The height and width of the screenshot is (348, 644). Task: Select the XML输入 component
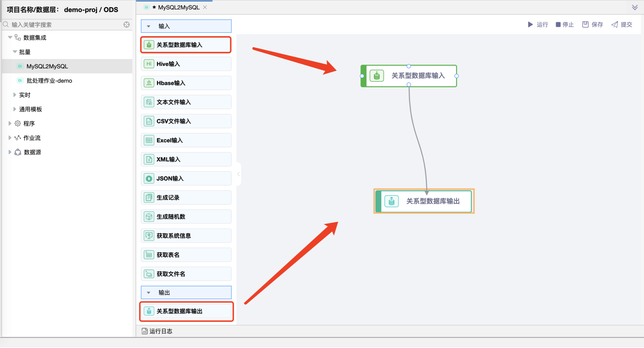(186, 159)
